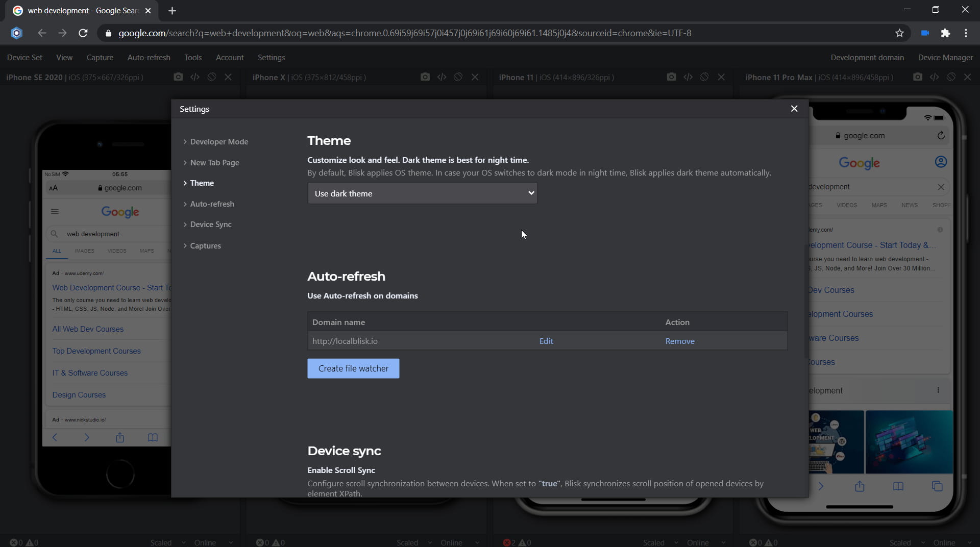This screenshot has height=547, width=980.
Task: Open the browser extensions puzzle icon
Action: (x=946, y=33)
